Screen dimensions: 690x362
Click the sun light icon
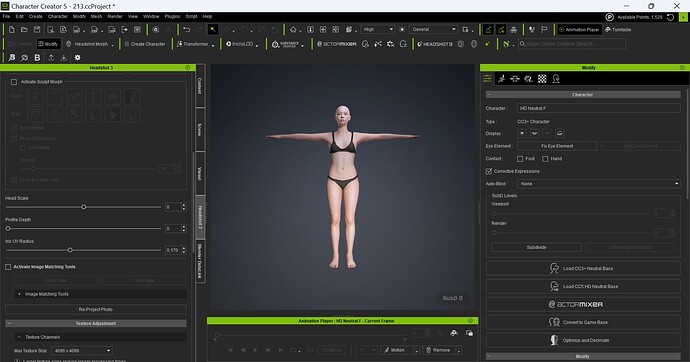pyautogui.click(x=402, y=29)
